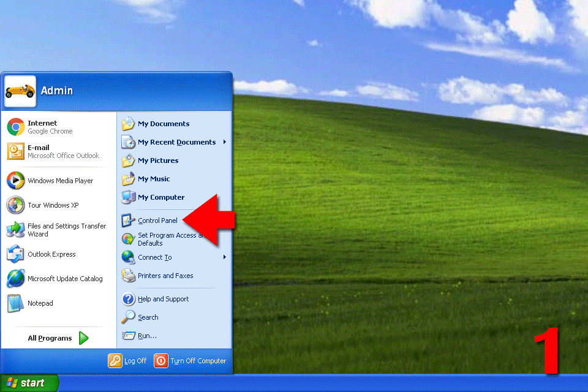Click the Help and Support question icon
This screenshot has width=588, height=392.
pos(128,299)
